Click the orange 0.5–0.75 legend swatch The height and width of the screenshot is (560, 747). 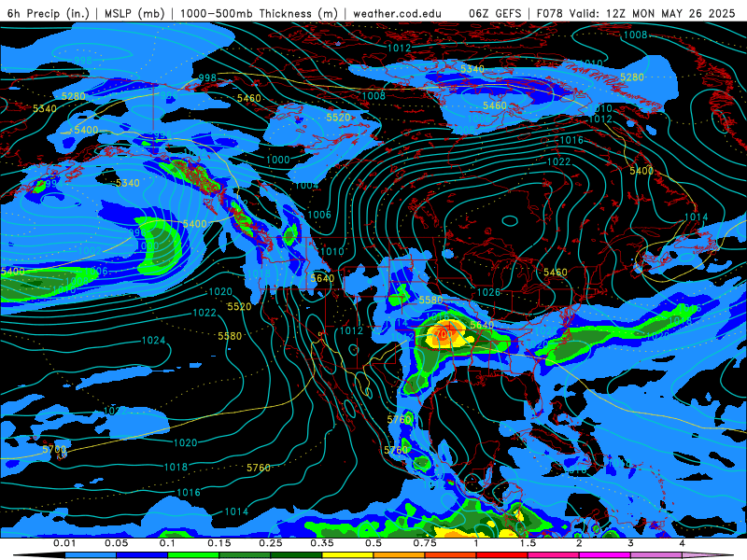[400, 555]
